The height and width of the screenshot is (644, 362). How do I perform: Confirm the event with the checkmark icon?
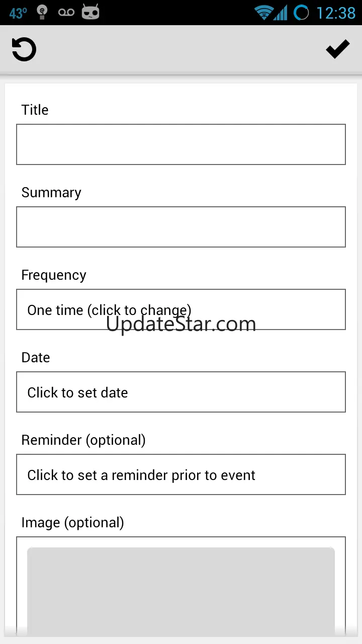[337, 49]
